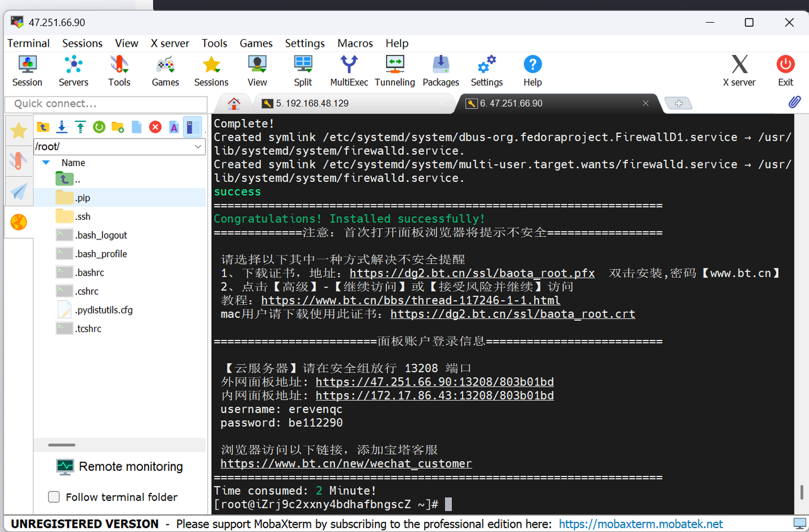Open the Macros menu
809x532 pixels.
355,43
